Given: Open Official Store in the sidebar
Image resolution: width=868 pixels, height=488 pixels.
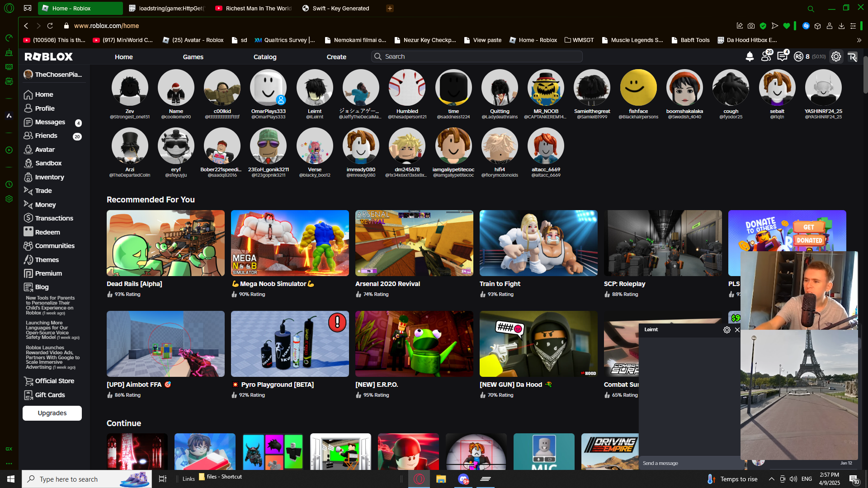Looking at the screenshot, I should [x=54, y=381].
